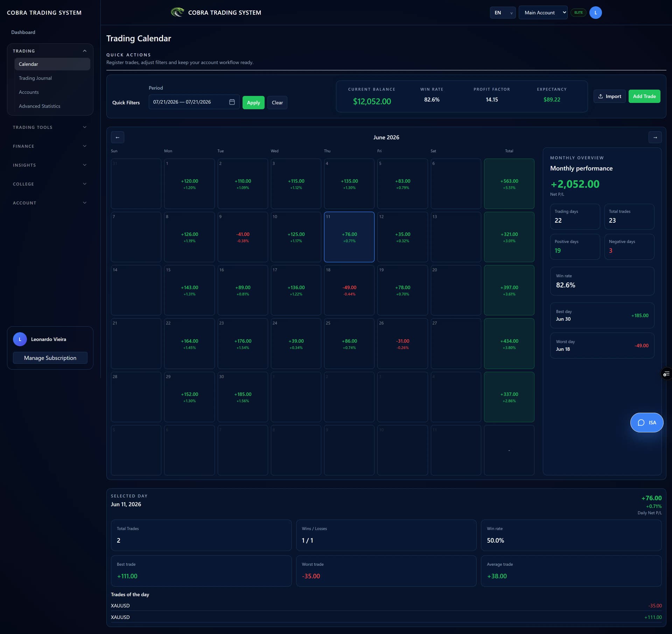Expand the Insights section
This screenshot has width=672, height=634.
[x=50, y=165]
